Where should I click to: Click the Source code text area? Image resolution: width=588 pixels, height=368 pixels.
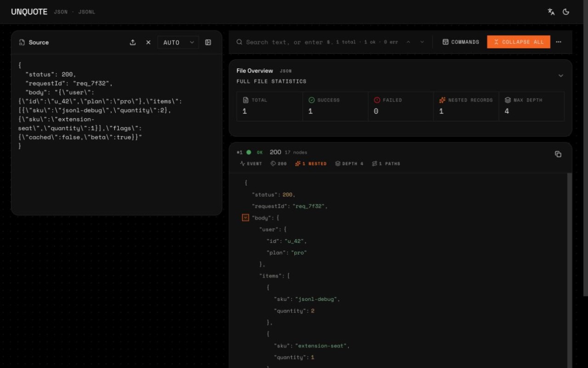(117, 134)
